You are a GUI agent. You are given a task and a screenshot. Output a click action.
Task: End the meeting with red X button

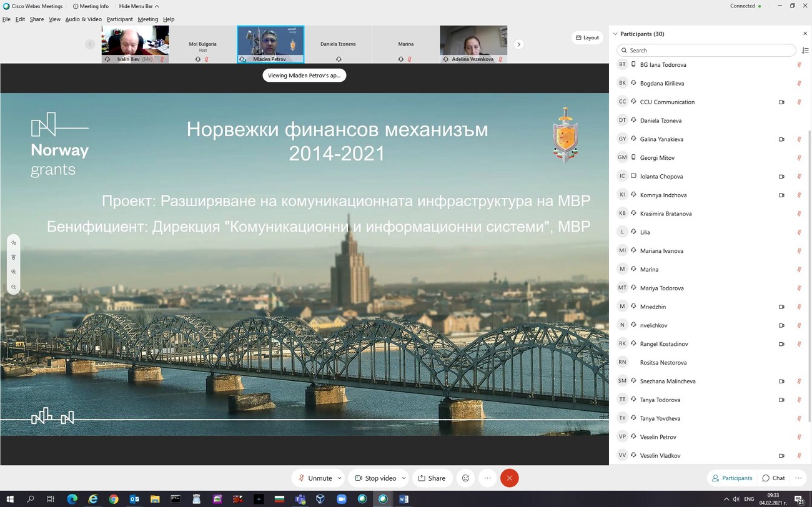510,478
